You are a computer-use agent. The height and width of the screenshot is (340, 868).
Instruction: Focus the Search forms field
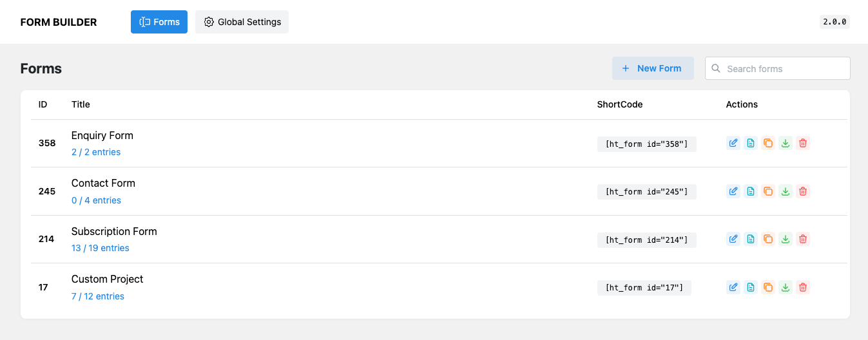coord(784,69)
